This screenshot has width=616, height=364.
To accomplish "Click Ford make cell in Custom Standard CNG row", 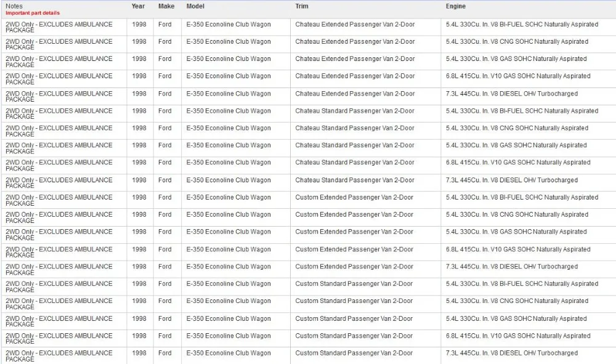I will [x=165, y=301].
